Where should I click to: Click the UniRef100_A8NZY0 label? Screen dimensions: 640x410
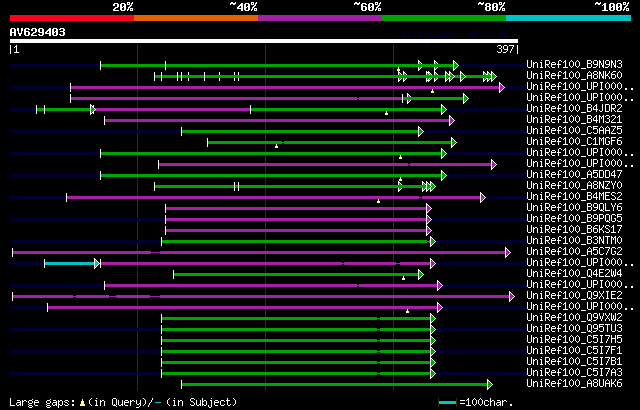click(574, 186)
